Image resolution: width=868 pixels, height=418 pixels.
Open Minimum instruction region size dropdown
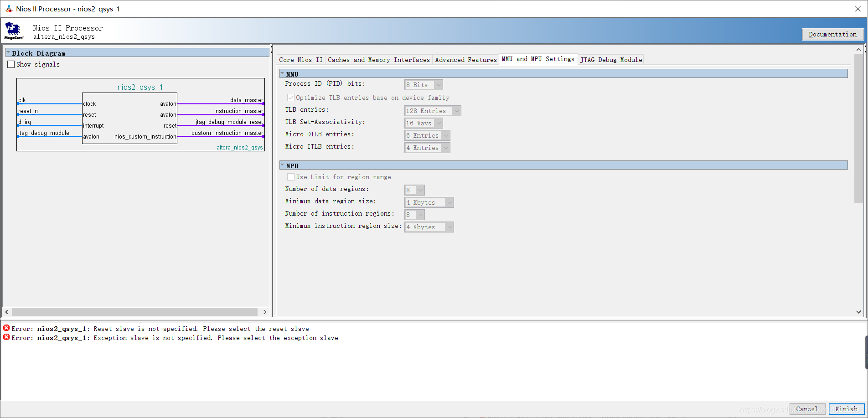point(429,227)
